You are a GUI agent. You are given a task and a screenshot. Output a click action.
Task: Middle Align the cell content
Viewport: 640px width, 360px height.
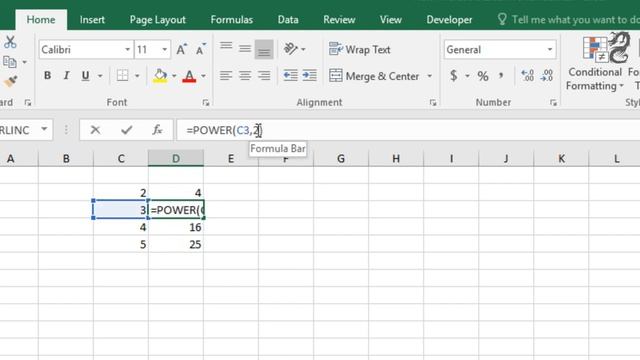click(245, 49)
